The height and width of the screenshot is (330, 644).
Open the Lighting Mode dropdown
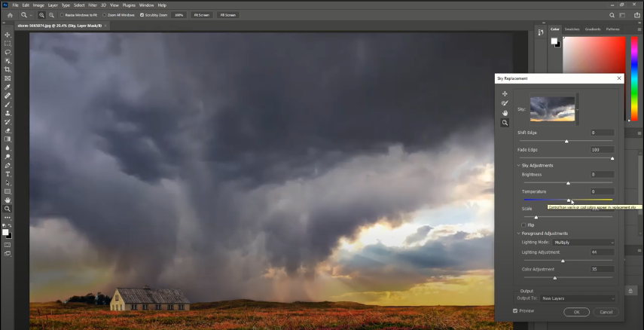click(x=584, y=243)
